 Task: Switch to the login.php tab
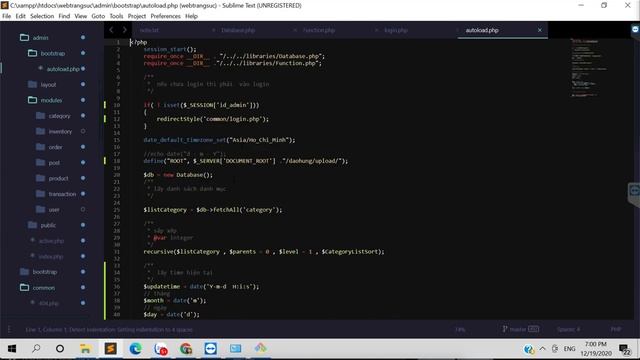pos(396,30)
